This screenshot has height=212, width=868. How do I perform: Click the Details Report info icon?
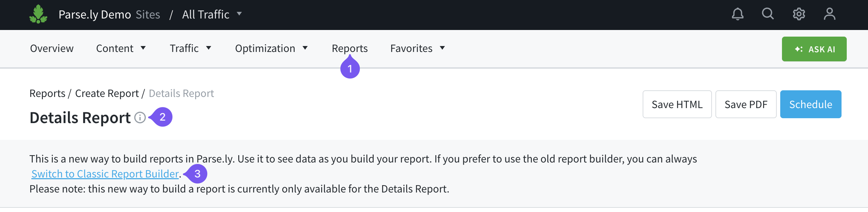tap(140, 118)
